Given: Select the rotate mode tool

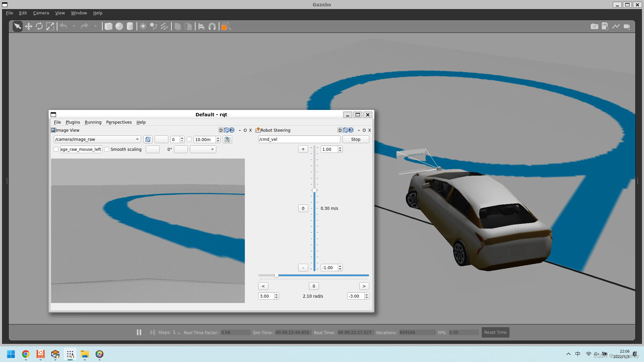Looking at the screenshot, I should [39, 26].
